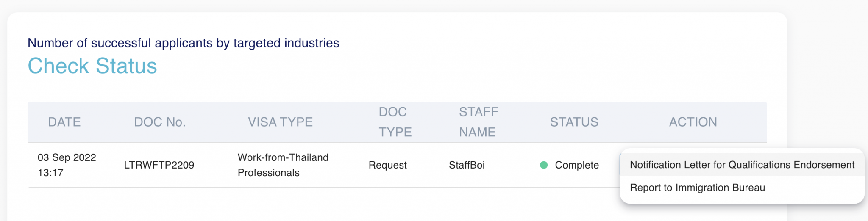Click the Work-from-Thailand Professionals visa type

pyautogui.click(x=283, y=165)
